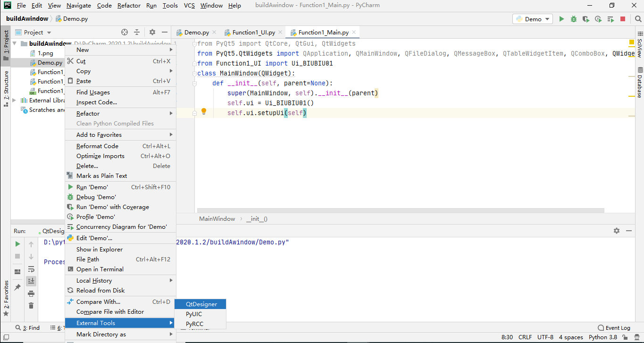
Task: Click the red Stop toolbar icon
Action: (x=623, y=19)
